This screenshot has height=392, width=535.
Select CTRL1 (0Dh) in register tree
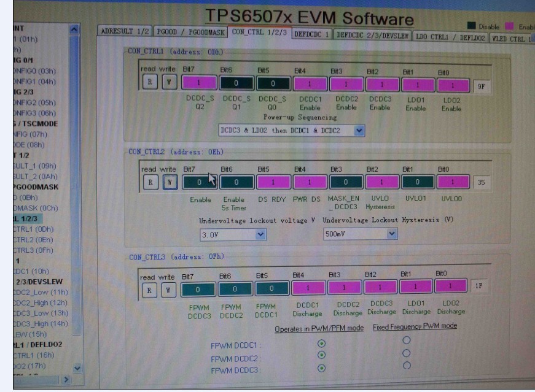(x=33, y=229)
